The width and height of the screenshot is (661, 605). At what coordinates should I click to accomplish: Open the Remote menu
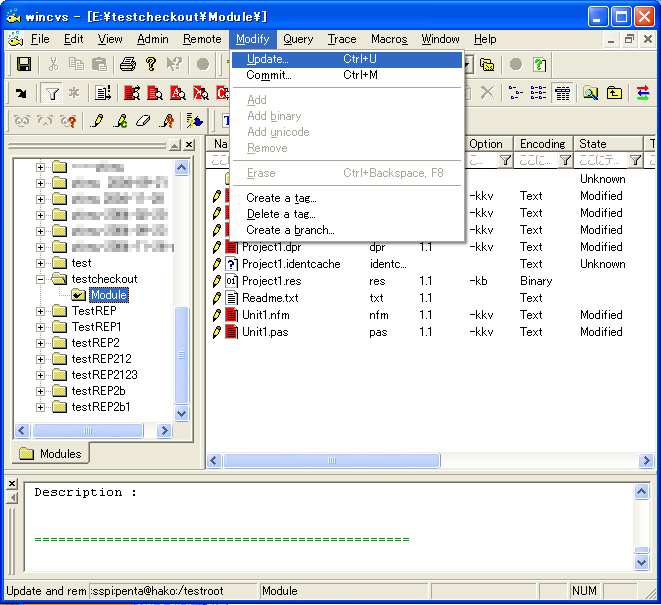tap(202, 39)
